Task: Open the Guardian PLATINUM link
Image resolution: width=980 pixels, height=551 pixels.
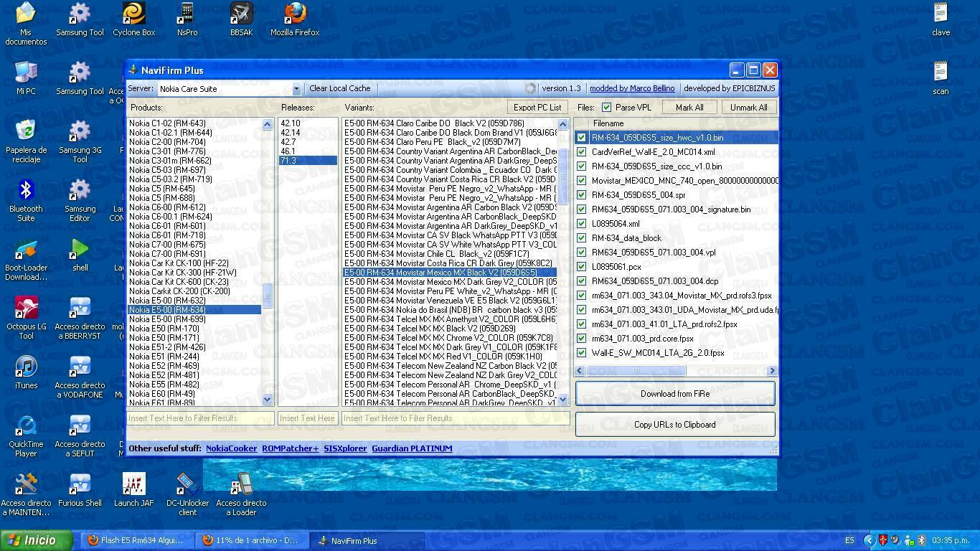Action: (412, 448)
